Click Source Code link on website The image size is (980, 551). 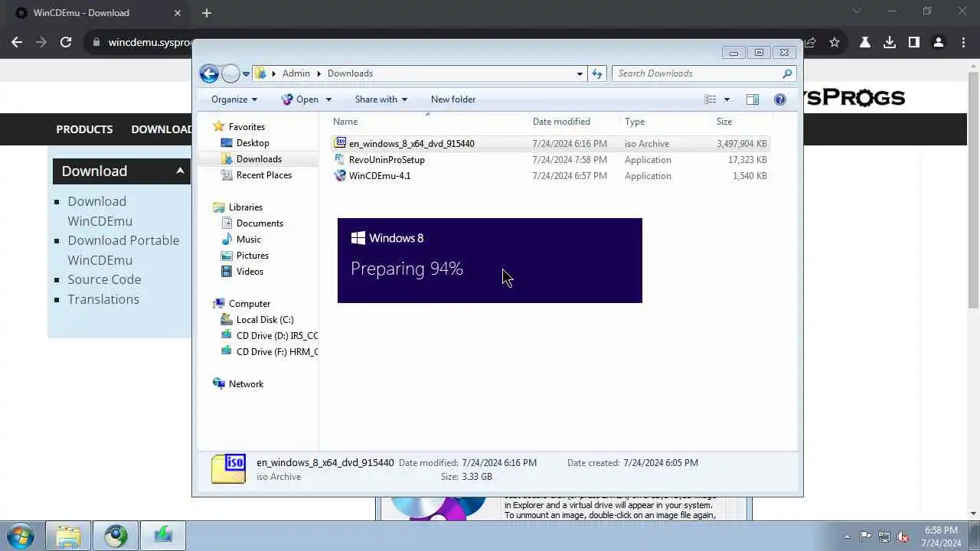click(104, 279)
